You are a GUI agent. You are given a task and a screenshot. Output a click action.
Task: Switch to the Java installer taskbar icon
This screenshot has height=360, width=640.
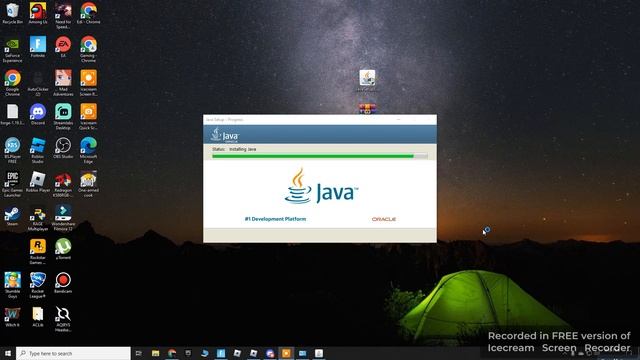[319, 353]
